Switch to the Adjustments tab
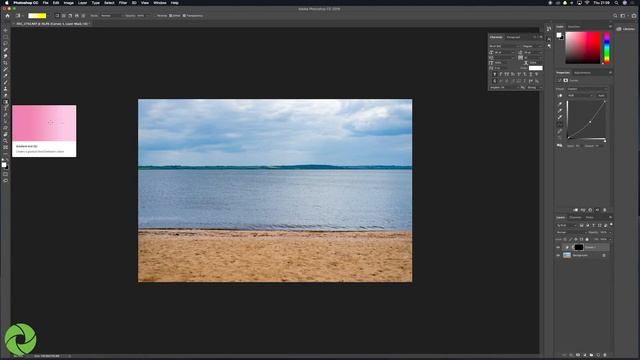This screenshot has height=360, width=640. point(582,73)
